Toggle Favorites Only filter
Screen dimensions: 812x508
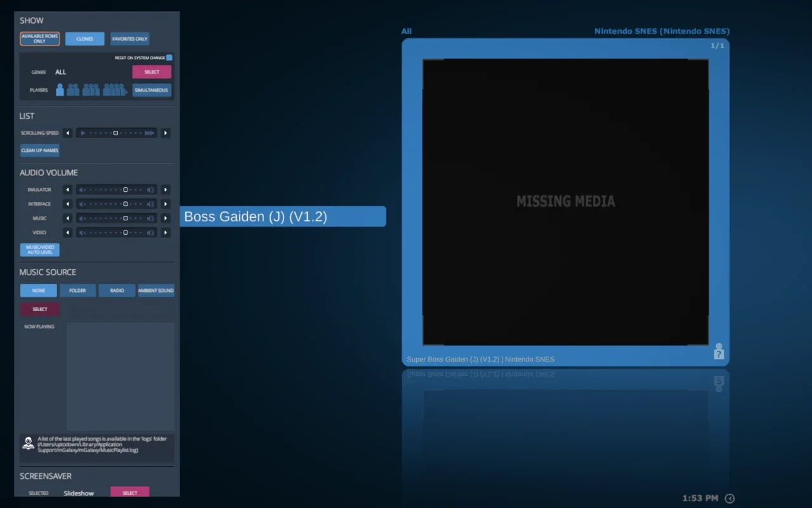pyautogui.click(x=130, y=39)
